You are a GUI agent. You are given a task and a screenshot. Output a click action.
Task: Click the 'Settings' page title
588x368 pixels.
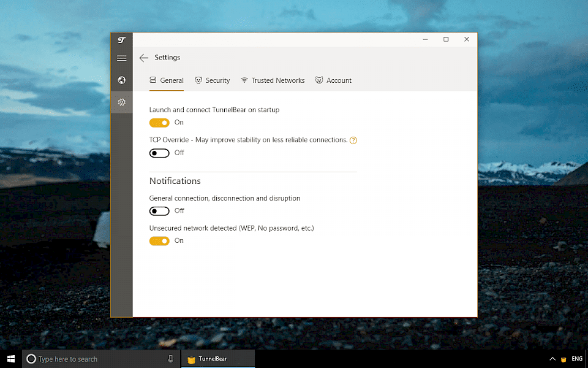(x=167, y=58)
